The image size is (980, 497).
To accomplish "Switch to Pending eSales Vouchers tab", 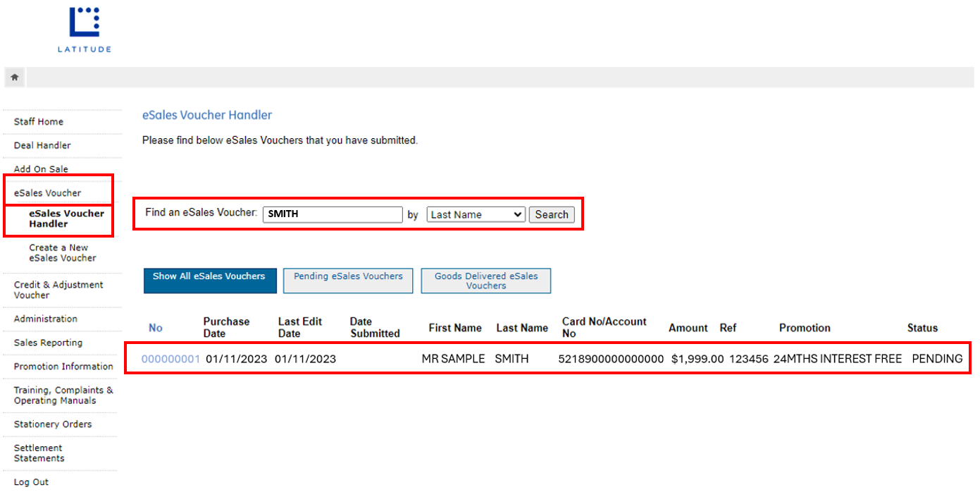I will click(348, 281).
